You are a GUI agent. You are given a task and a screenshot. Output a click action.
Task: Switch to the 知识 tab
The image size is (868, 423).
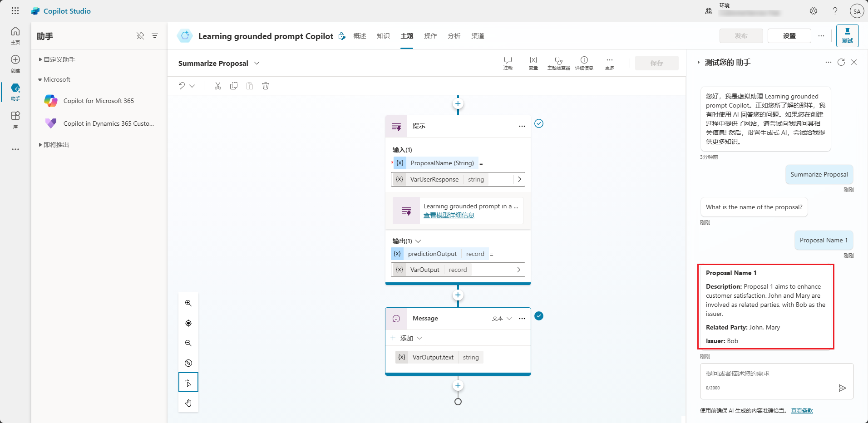pyautogui.click(x=383, y=36)
